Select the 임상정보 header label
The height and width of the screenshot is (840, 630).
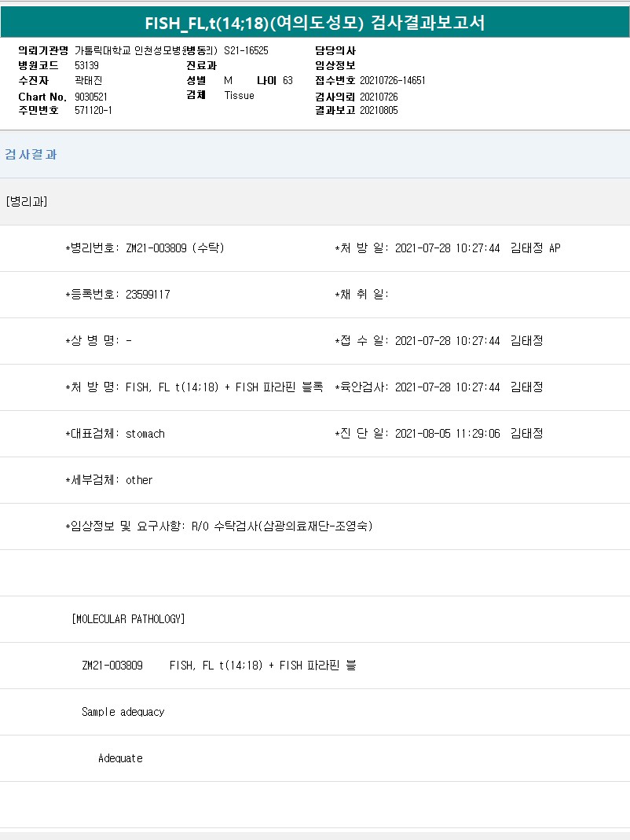click(335, 65)
